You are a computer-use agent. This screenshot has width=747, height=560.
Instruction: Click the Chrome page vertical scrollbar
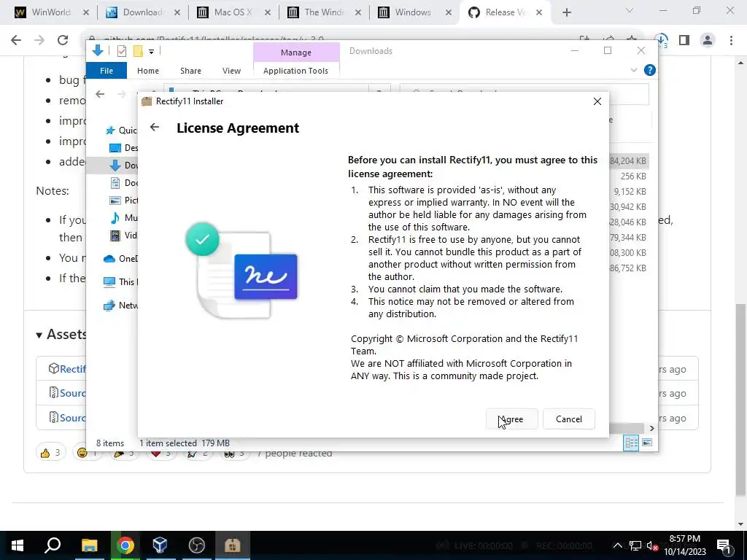741,400
